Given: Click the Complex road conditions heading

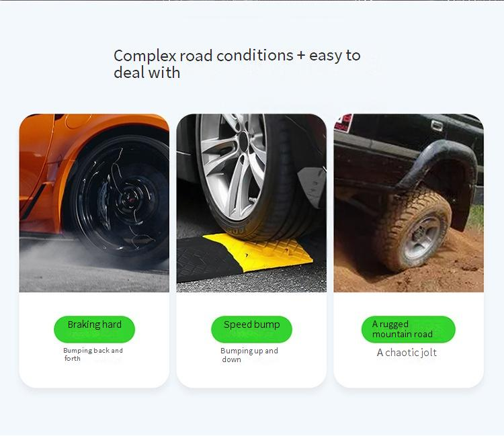Looking at the screenshot, I should tap(237, 64).
